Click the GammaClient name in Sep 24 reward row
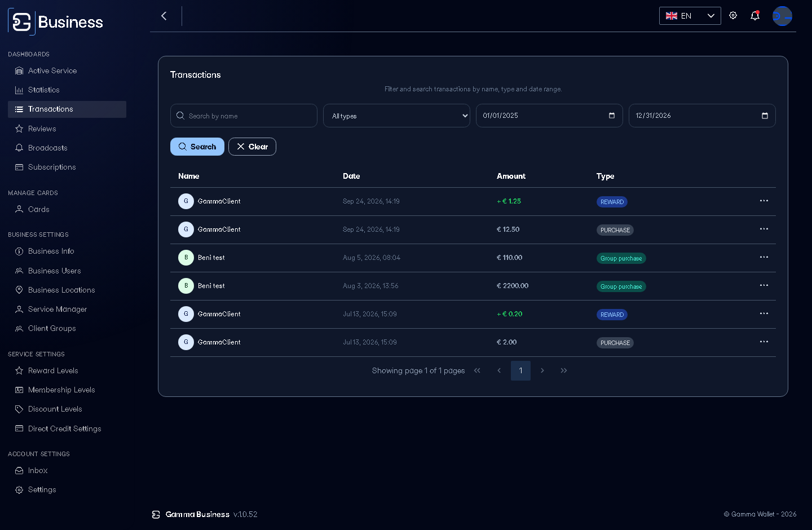 [219, 201]
